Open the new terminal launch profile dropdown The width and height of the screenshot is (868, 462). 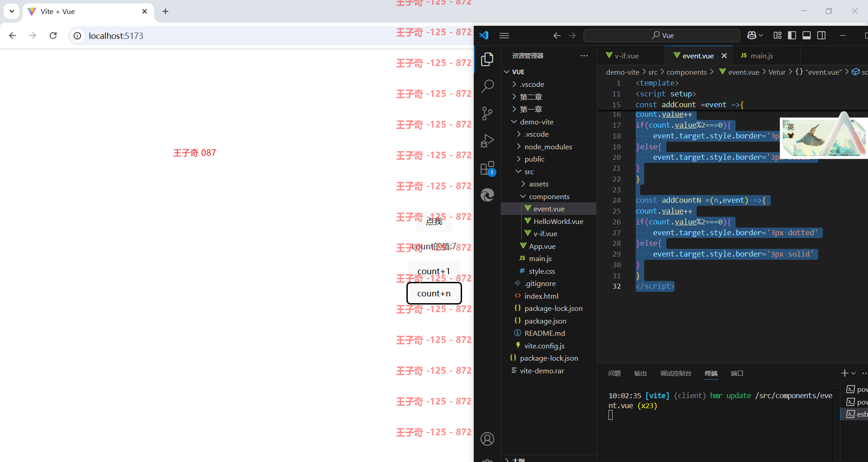(x=854, y=373)
